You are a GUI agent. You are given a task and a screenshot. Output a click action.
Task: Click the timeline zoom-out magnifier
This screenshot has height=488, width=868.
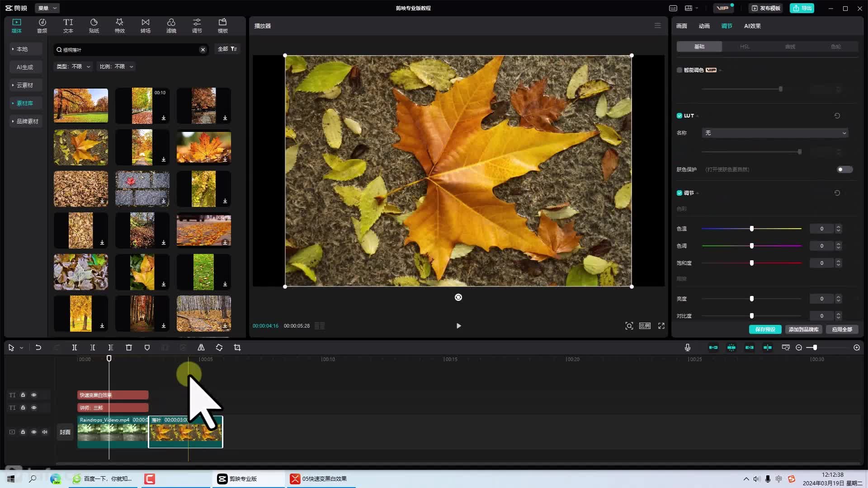tap(799, 347)
